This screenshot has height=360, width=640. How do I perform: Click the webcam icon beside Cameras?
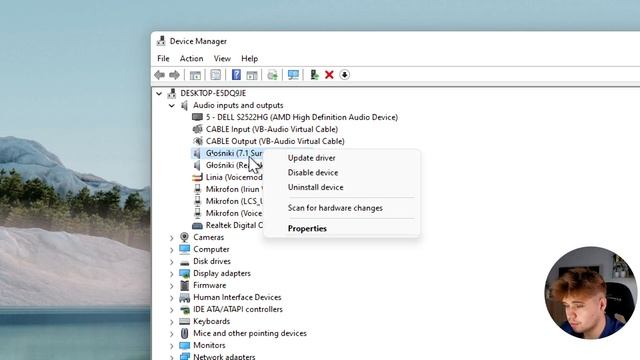(184, 237)
